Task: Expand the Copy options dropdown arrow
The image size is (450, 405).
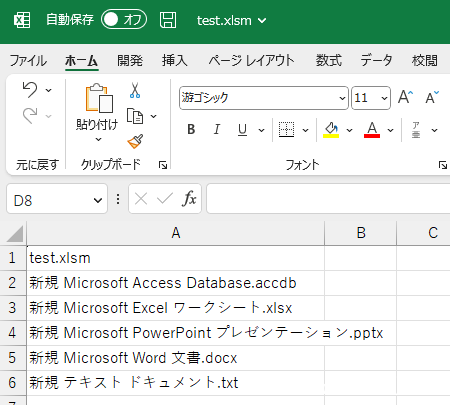Action: [153, 116]
